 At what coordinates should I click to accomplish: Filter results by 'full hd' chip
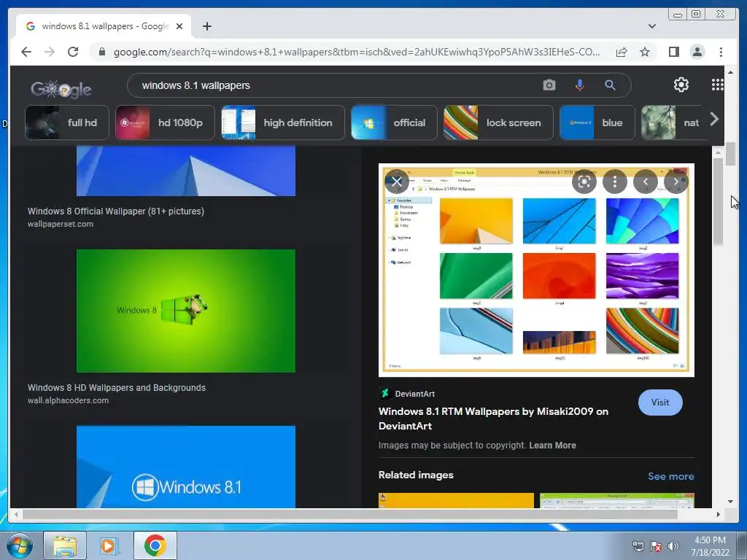pyautogui.click(x=66, y=122)
